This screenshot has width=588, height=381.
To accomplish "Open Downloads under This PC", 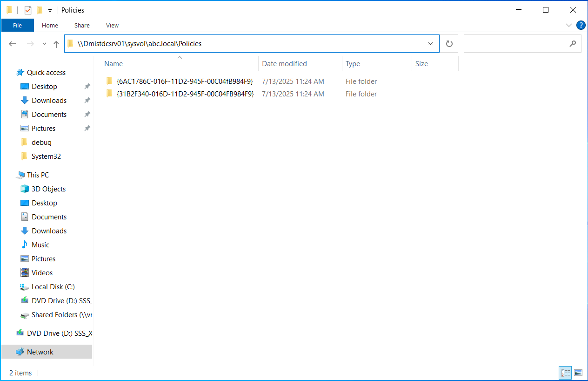I will point(49,231).
